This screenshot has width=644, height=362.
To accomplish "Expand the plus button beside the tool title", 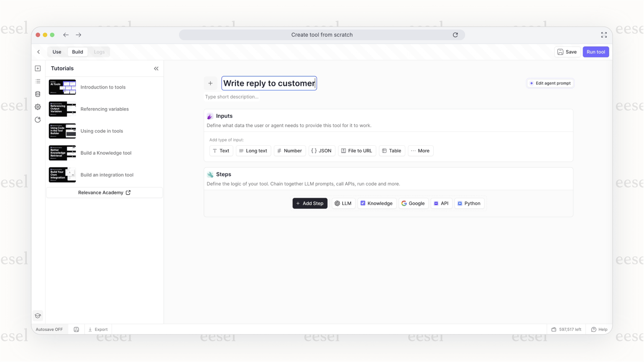I will [210, 83].
